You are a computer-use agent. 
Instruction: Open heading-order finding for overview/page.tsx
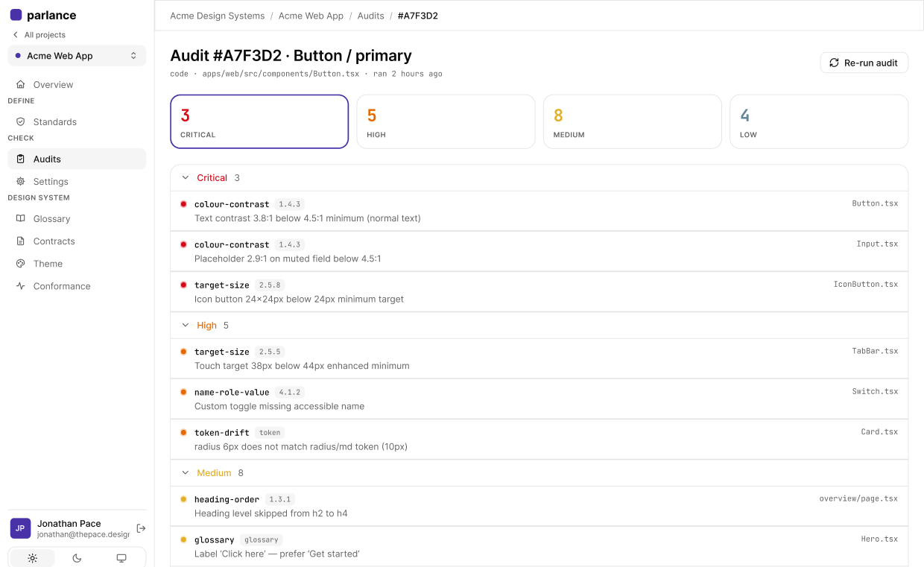tap(539, 506)
